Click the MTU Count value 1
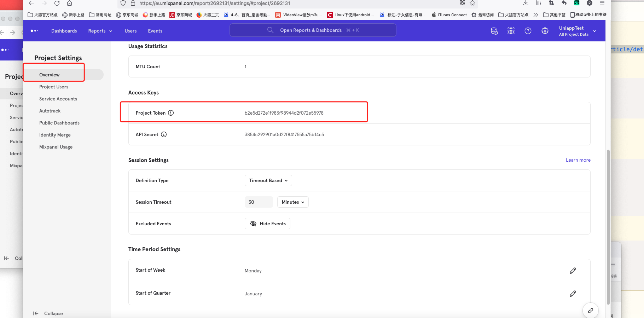 coord(245,67)
